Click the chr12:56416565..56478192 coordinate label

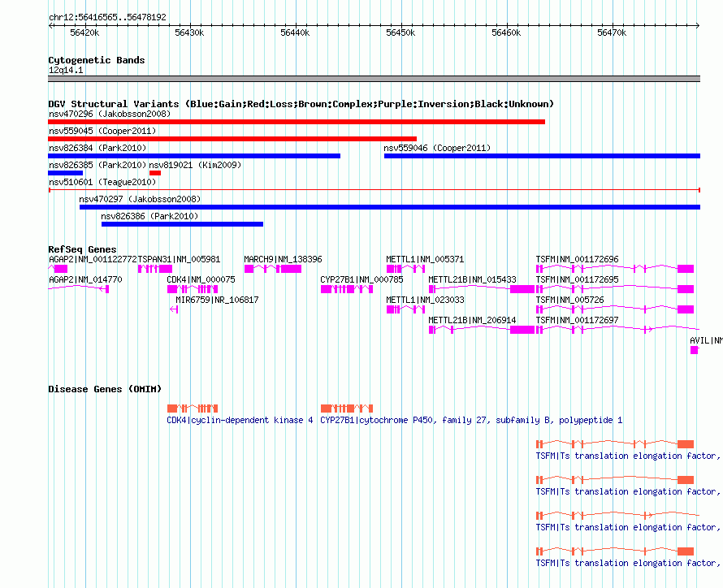(107, 17)
